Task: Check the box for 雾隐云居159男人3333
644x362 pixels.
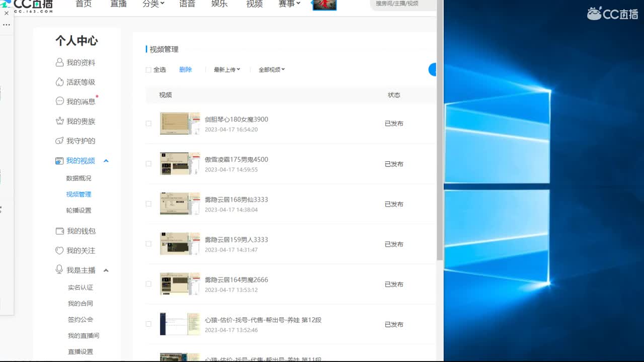Action: (148, 244)
